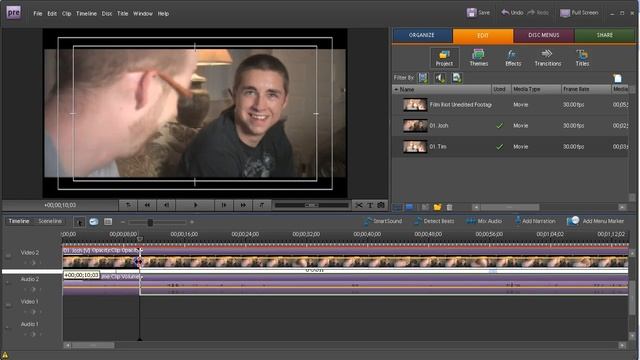640x360 pixels.
Task: Open the Timeline menu
Action: (86, 13)
